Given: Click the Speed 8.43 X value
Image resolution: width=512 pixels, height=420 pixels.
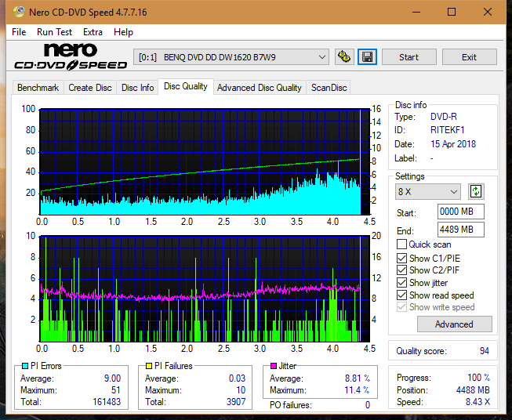Looking at the screenshot, I should [x=478, y=402].
